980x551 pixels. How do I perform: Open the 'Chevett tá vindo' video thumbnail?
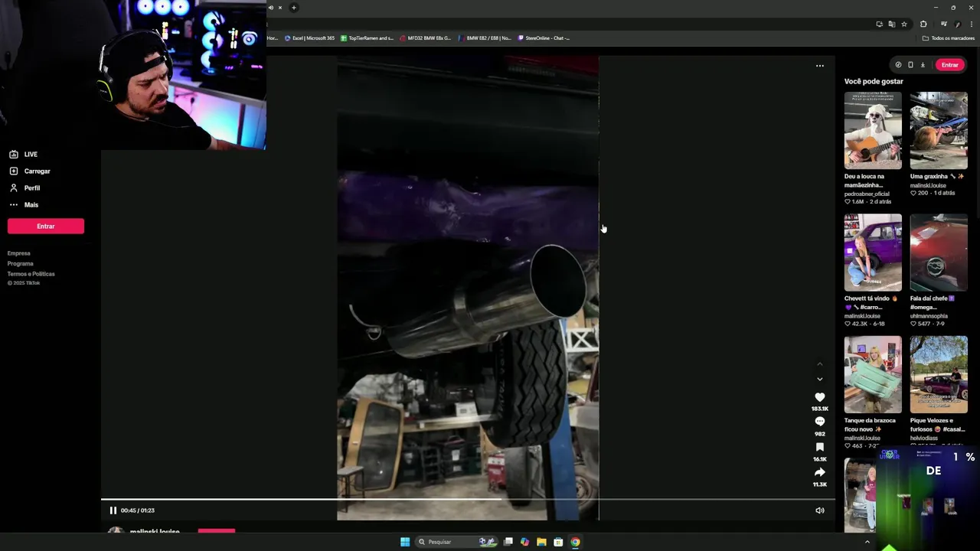pyautogui.click(x=873, y=253)
